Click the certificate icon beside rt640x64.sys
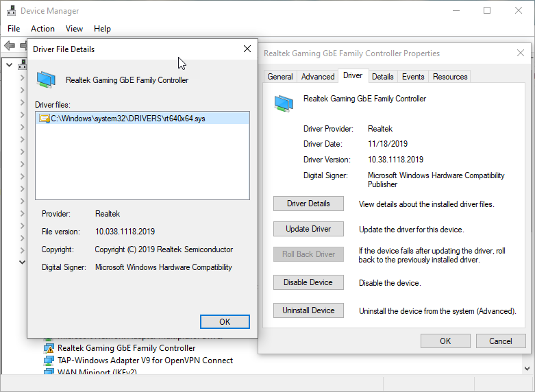Image resolution: width=535 pixels, height=392 pixels. point(45,119)
